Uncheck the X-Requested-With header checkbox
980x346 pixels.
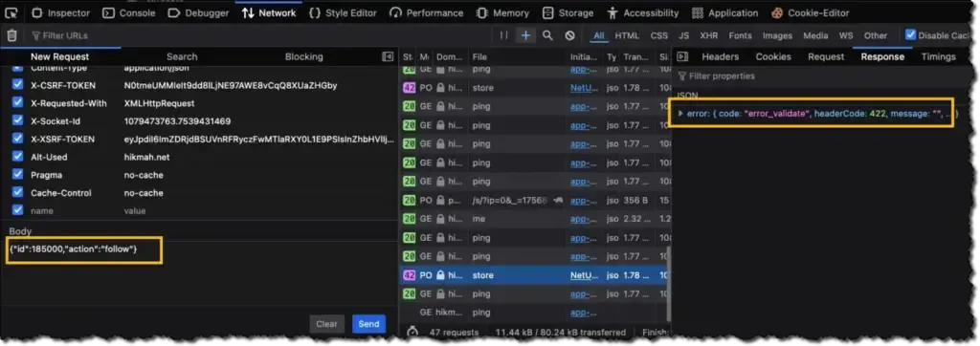click(17, 103)
